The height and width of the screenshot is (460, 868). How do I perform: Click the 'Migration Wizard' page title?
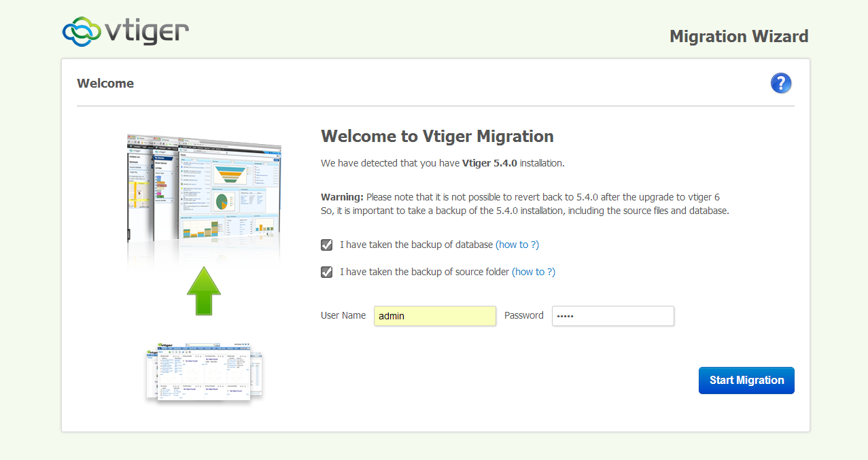pyautogui.click(x=739, y=37)
